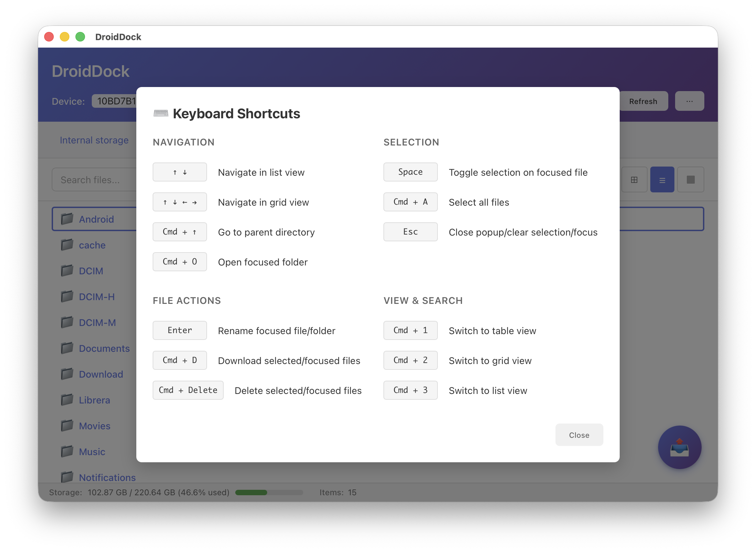Switch to the thumbnail grid view icon
The width and height of the screenshot is (756, 552).
[x=691, y=179]
